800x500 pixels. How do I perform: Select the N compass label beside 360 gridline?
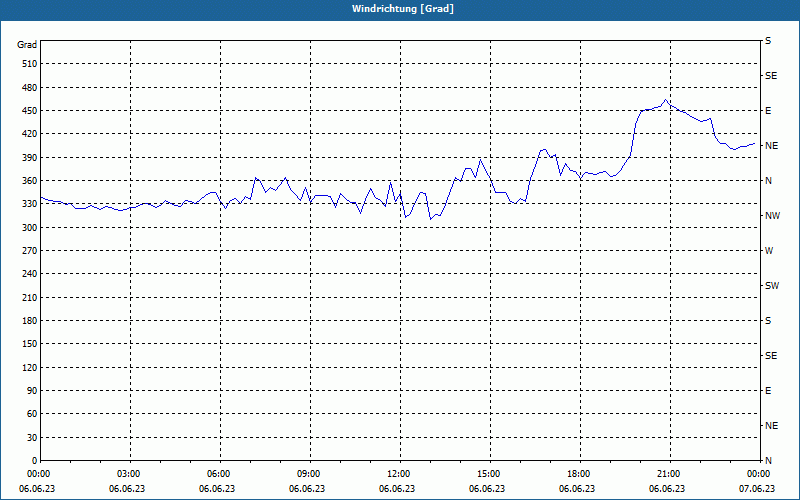pos(768,181)
